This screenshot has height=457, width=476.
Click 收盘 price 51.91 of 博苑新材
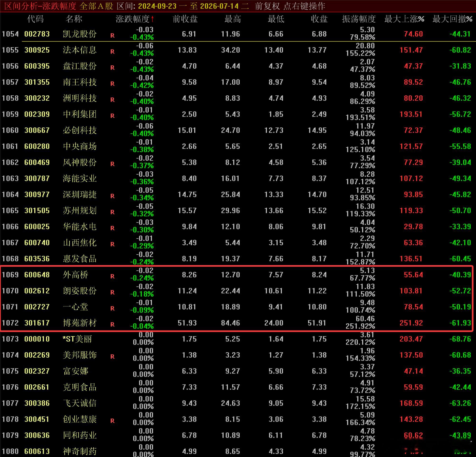pyautogui.click(x=317, y=323)
